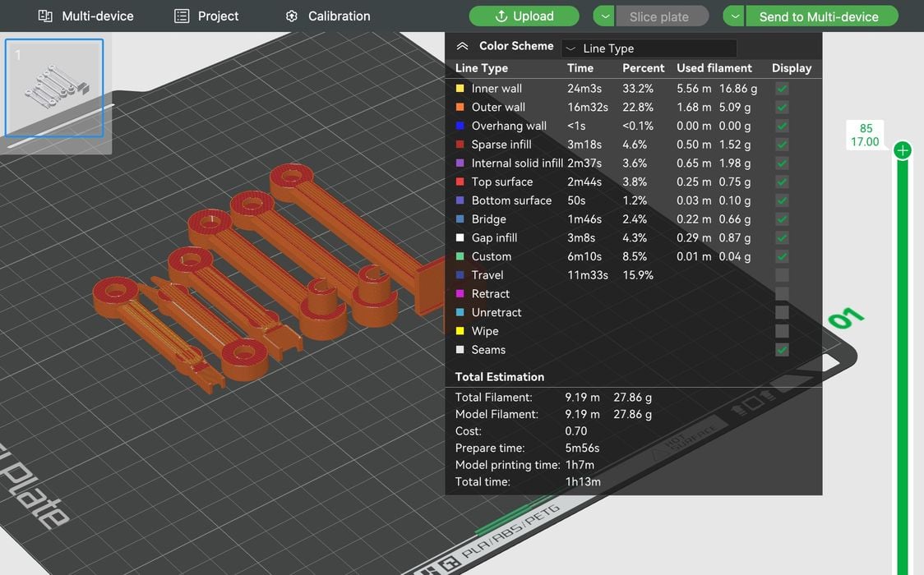Image resolution: width=924 pixels, height=575 pixels.
Task: Click the green vertical layer slider track
Action: pos(903,370)
